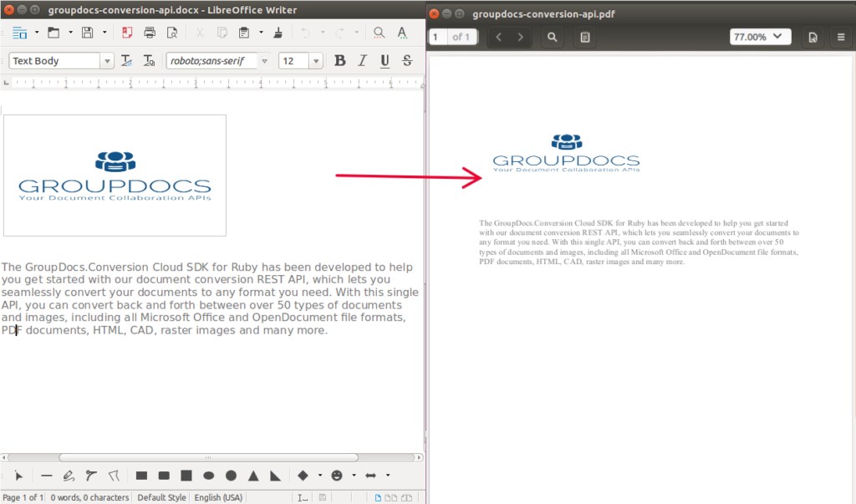Toggle Italic formatting

coord(362,60)
